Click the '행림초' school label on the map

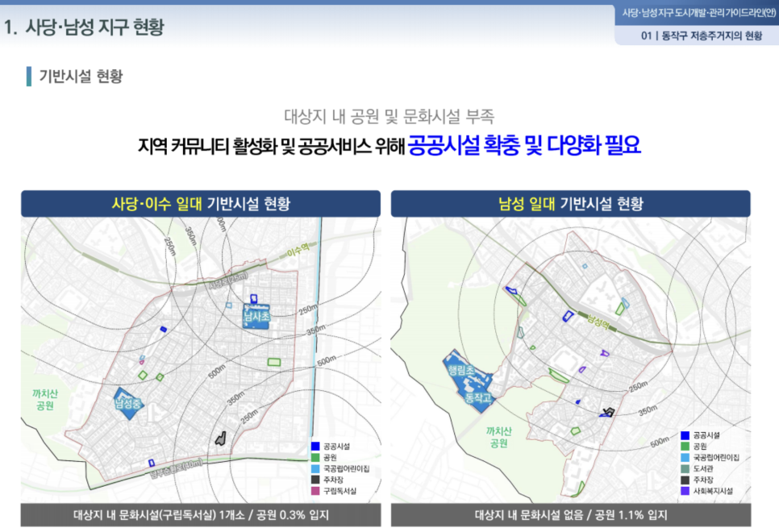[460, 370]
